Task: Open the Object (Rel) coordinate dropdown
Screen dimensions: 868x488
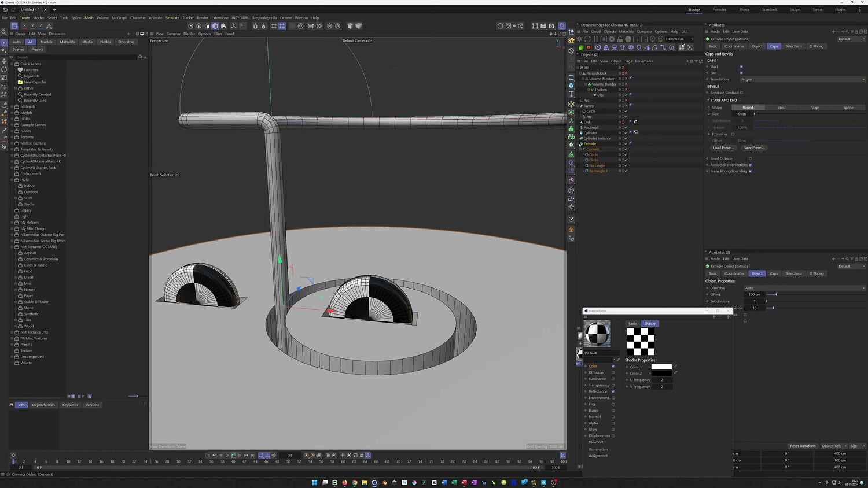Action: tap(833, 446)
